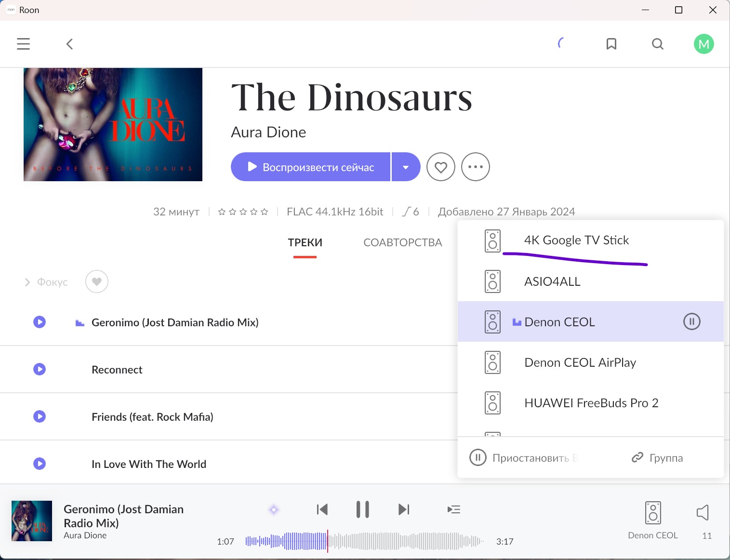Open the volume speaker icon
Screen dimensions: 730x560
coord(703,512)
